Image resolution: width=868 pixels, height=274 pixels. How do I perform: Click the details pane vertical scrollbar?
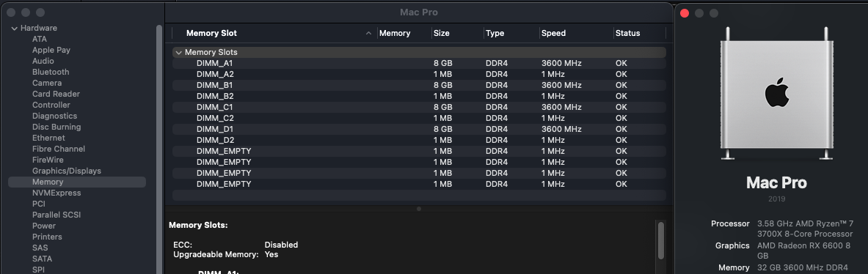660,240
